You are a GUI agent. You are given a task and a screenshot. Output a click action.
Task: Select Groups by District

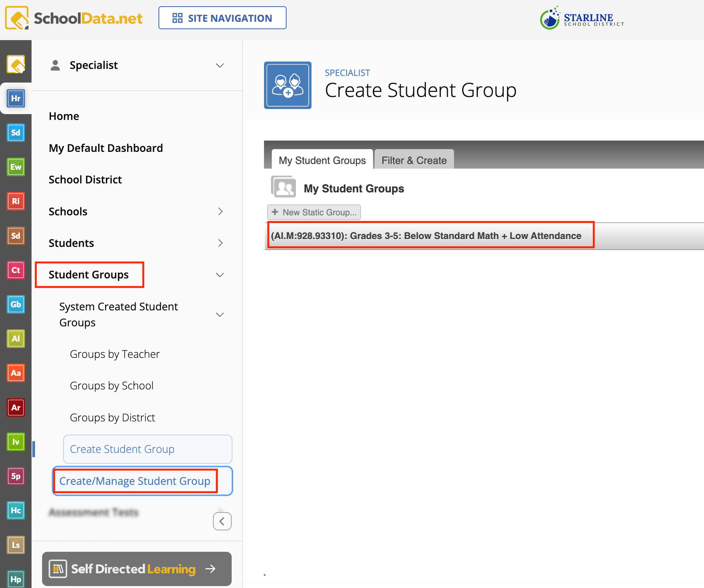(x=113, y=418)
